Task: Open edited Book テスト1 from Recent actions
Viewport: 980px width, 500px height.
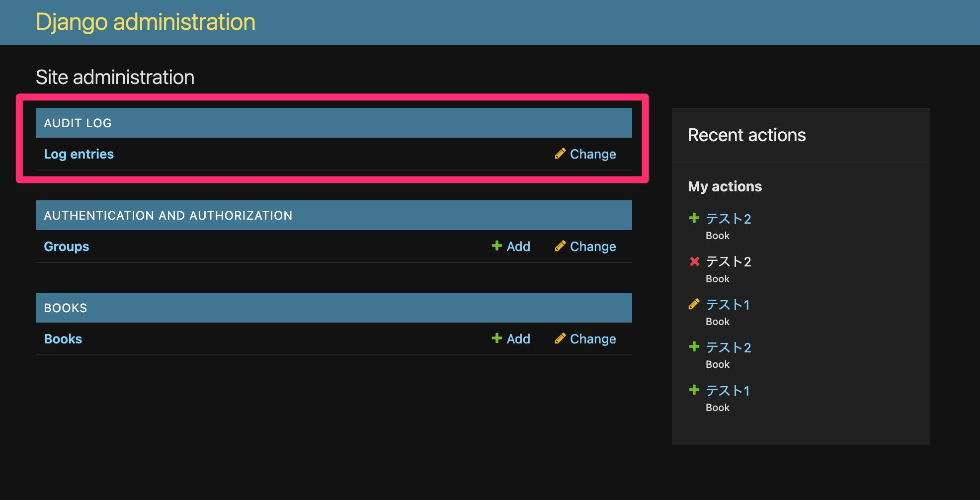Action: 728,305
